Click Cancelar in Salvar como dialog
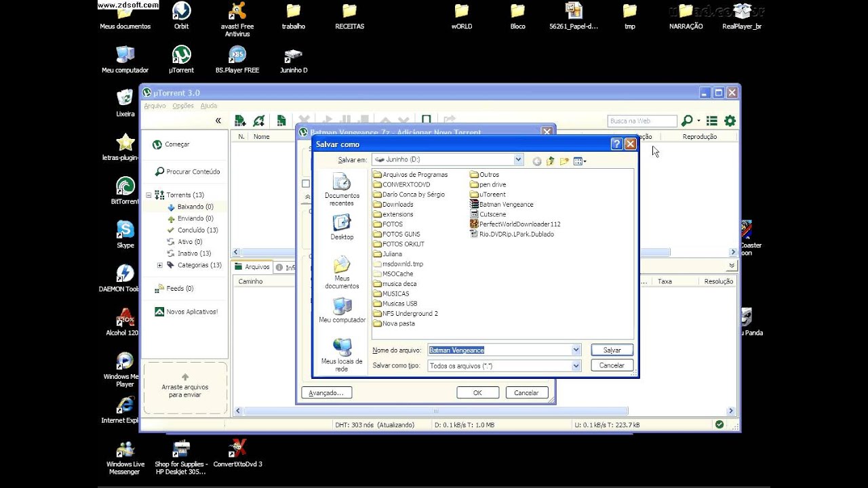 coord(612,365)
